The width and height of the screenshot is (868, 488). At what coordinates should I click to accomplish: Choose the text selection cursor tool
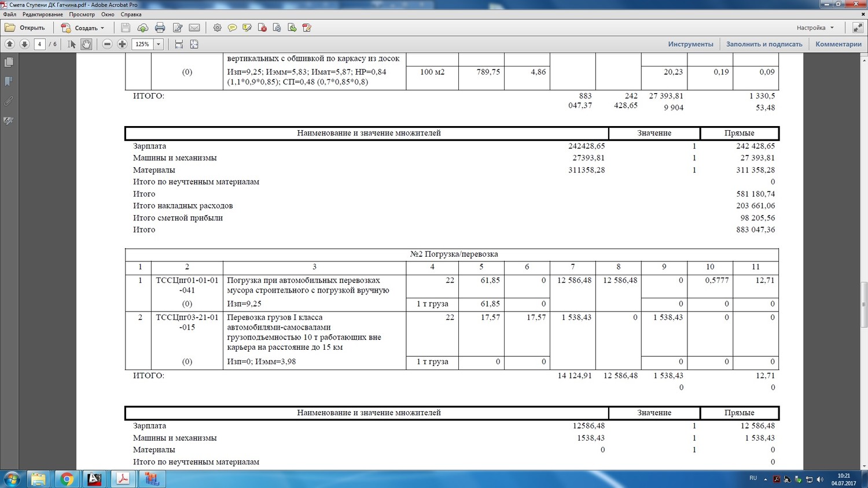72,44
